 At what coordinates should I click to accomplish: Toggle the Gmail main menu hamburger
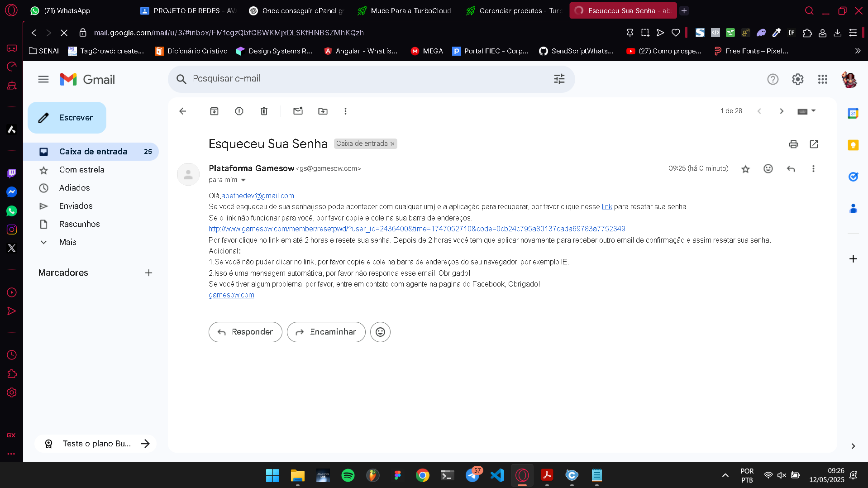click(43, 79)
